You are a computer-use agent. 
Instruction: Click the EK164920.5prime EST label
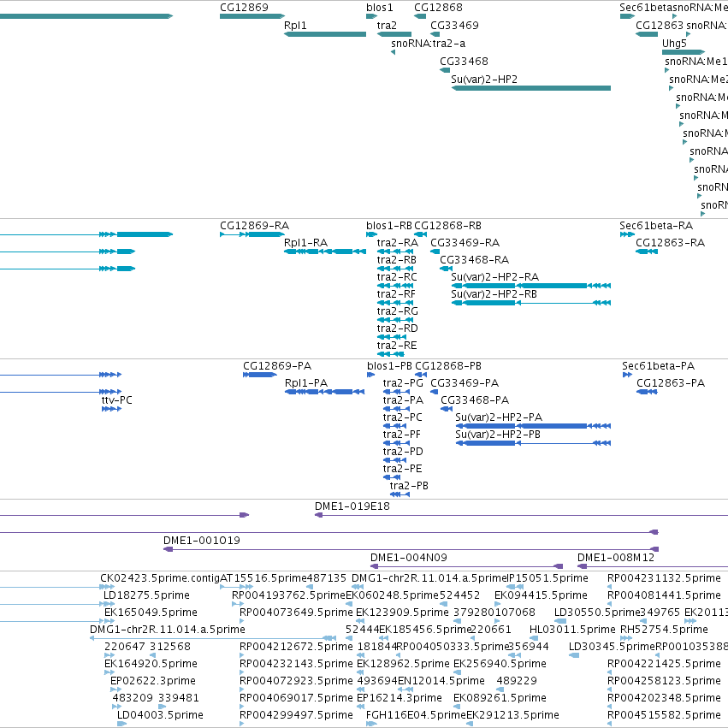[151, 664]
